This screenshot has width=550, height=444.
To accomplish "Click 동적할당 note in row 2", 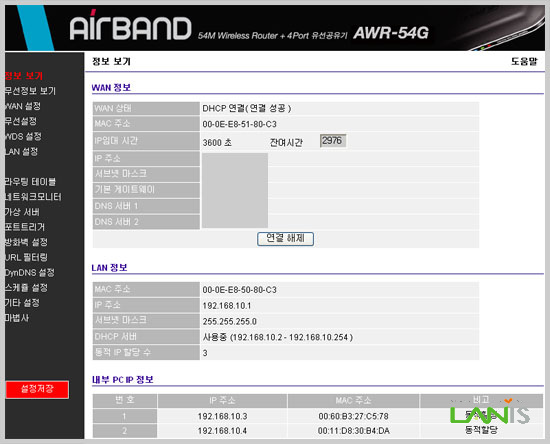I will click(x=481, y=430).
